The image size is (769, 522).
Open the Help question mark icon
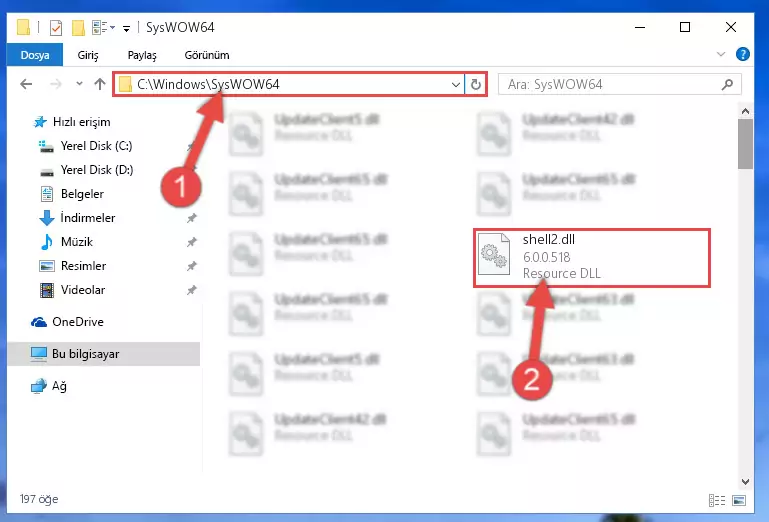pyautogui.click(x=743, y=54)
